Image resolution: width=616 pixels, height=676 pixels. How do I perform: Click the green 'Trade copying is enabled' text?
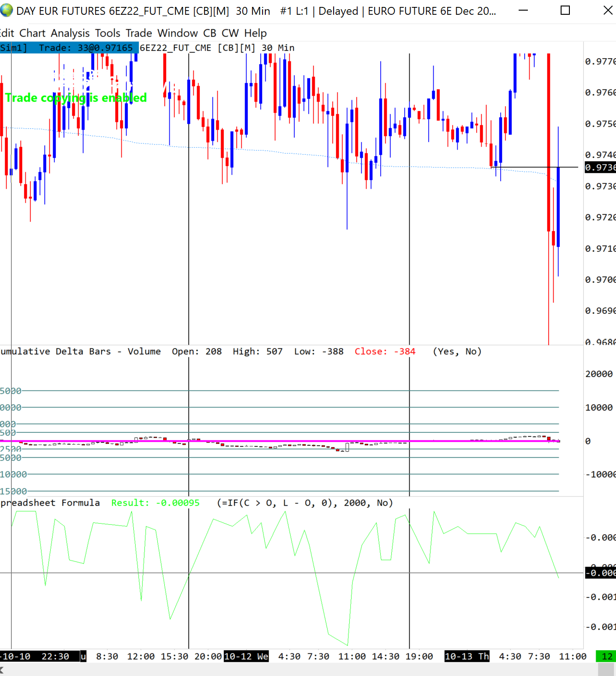(x=76, y=98)
